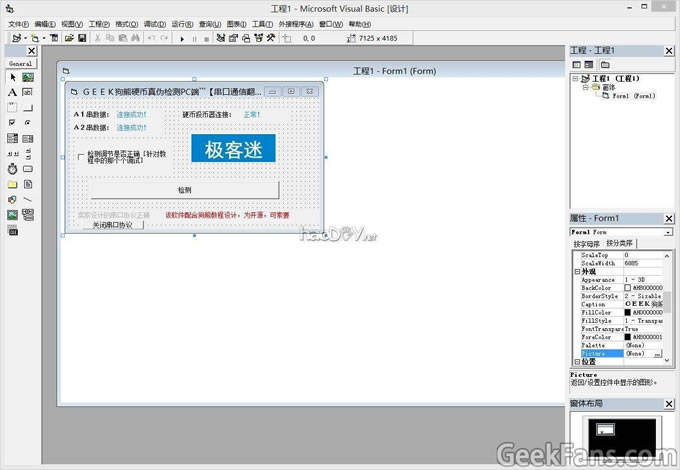Click the View Code icon in project panel
This screenshot has height=470, width=680.
tap(577, 64)
